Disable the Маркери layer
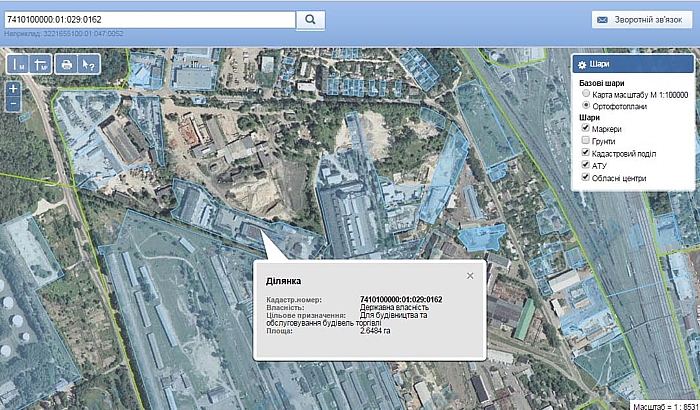This screenshot has width=700, height=410. pos(586,129)
